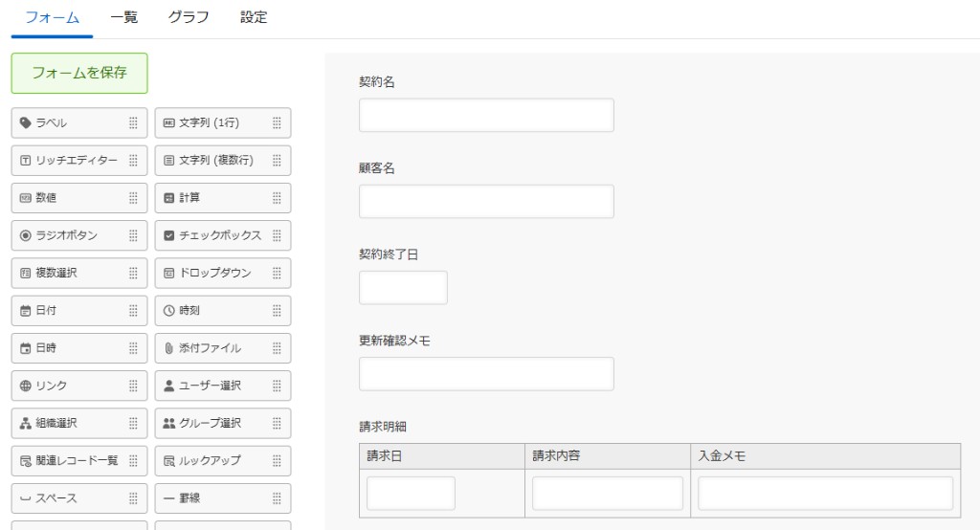Image resolution: width=980 pixels, height=530 pixels.
Task: Click the ドロップダウン icon
Action: pyautogui.click(x=168, y=273)
